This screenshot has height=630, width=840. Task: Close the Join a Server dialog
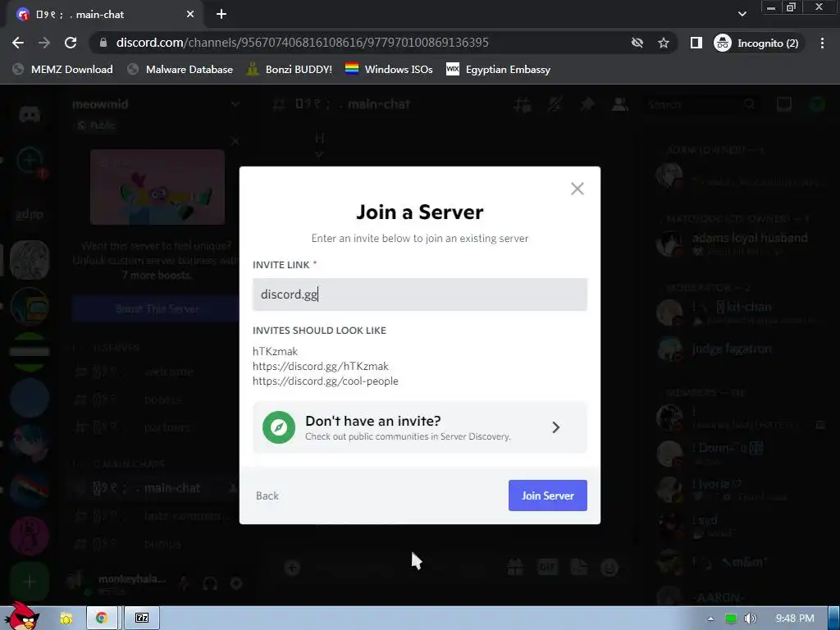coord(577,189)
